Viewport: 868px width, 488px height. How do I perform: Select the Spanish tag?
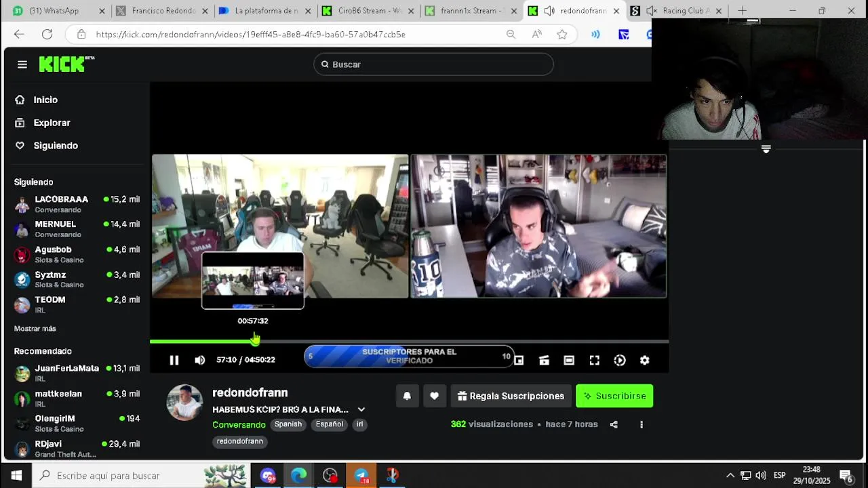click(x=288, y=424)
